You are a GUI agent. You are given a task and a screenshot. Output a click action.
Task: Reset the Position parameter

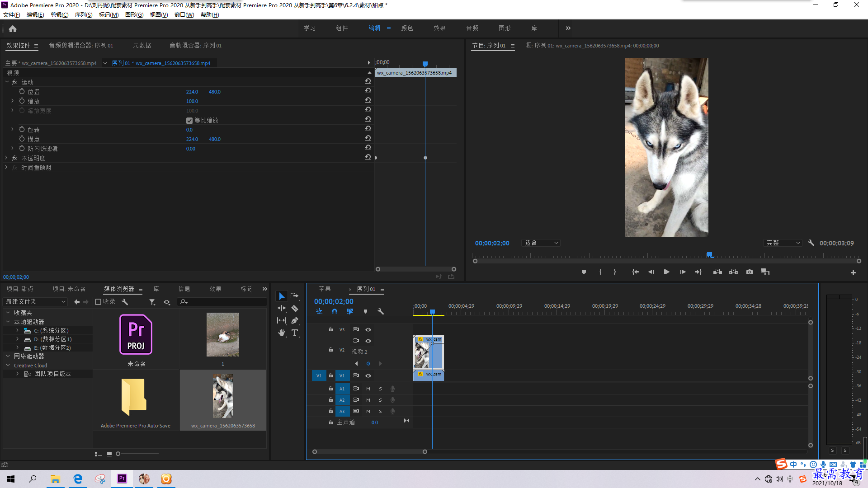click(x=368, y=91)
